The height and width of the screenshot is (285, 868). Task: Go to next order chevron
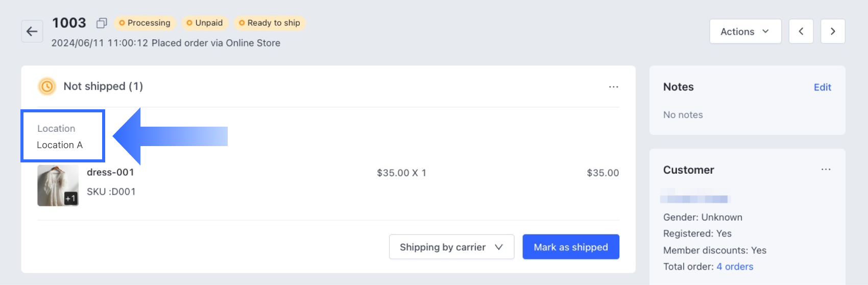point(833,32)
